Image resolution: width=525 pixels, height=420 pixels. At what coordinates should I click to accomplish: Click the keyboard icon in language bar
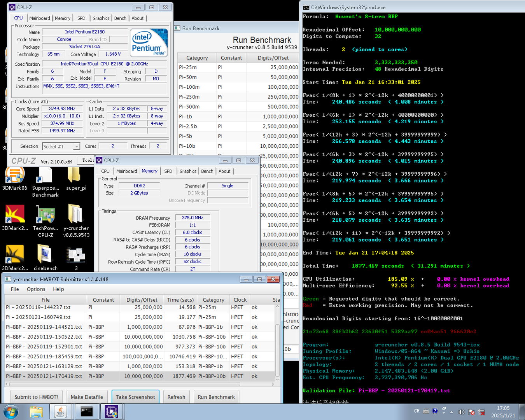[426, 411]
